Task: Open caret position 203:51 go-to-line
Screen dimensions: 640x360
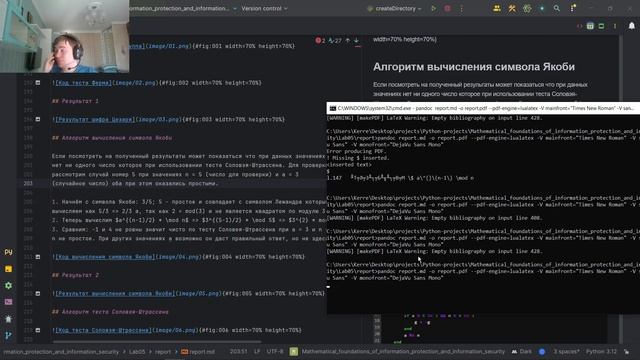Action: (x=238, y=351)
